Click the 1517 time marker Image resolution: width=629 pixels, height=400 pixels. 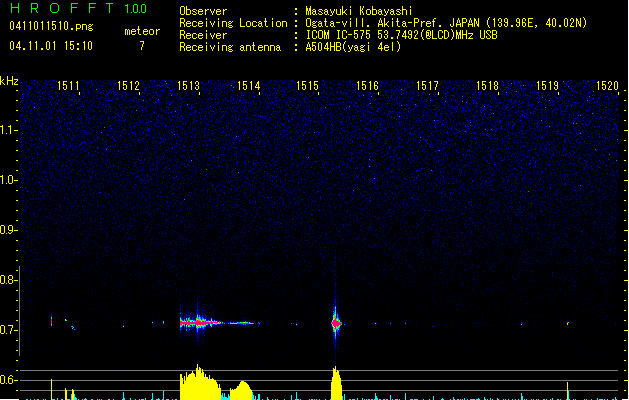428,87
